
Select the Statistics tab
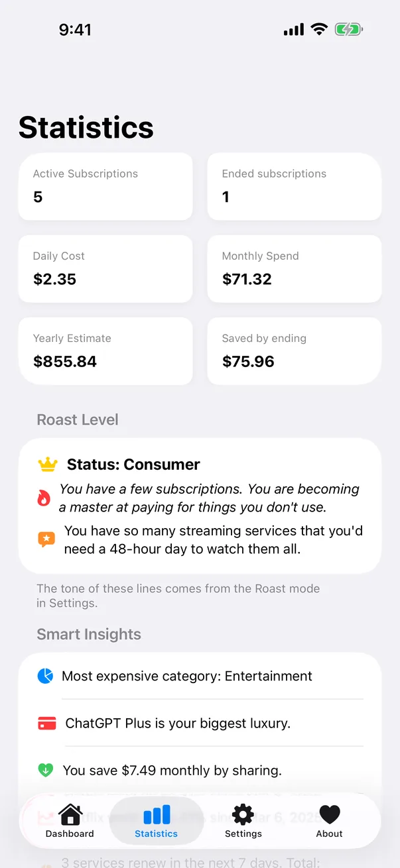(x=157, y=821)
